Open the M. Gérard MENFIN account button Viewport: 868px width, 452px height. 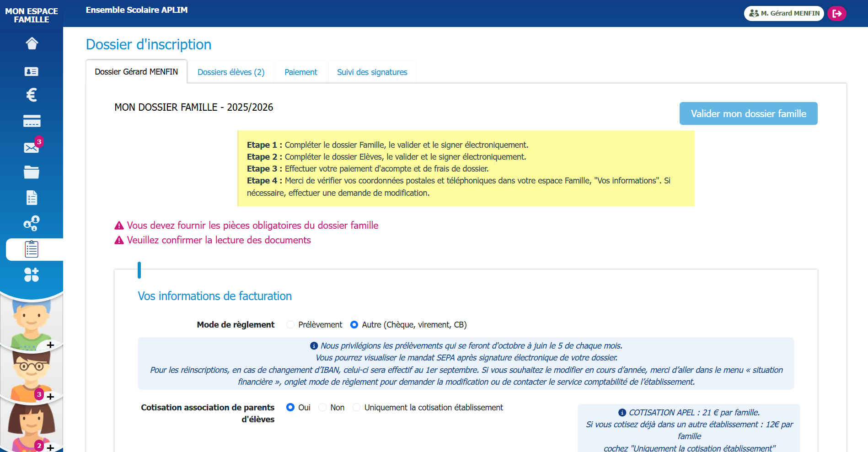point(784,14)
